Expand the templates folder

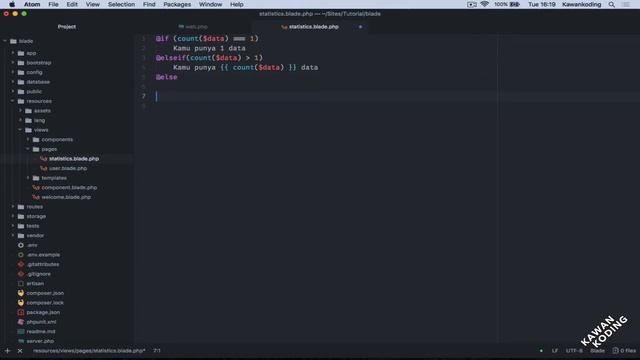pyautogui.click(x=28, y=178)
